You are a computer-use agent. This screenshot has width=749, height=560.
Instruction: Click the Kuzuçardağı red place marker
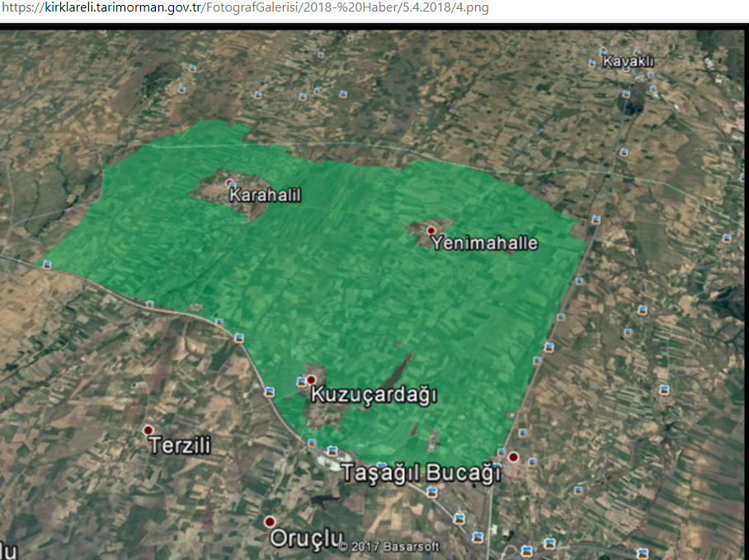pyautogui.click(x=311, y=379)
